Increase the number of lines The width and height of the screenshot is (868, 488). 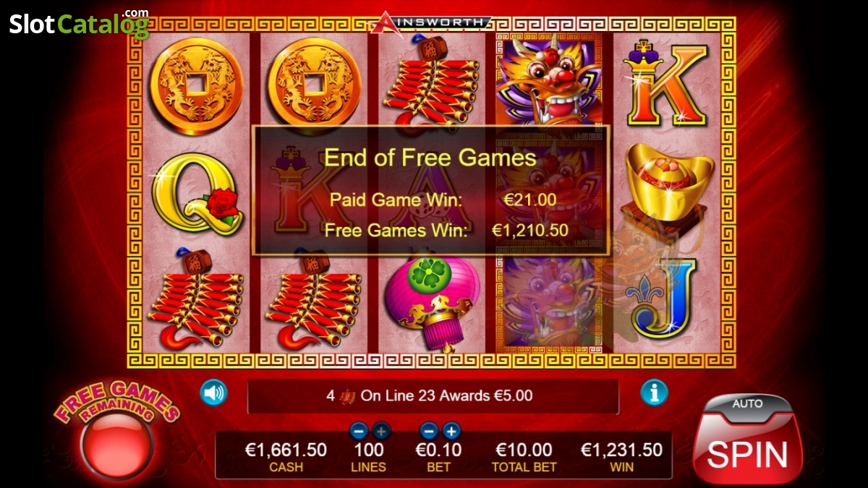point(380,432)
